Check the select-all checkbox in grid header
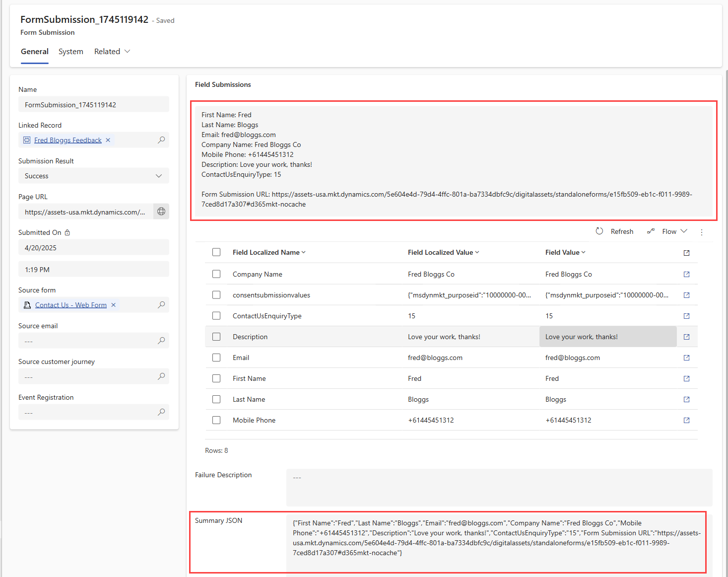Screen dimensions: 728x577 216,252
